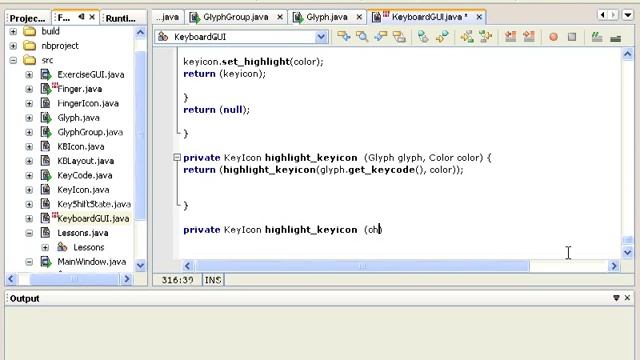Start macro recording with red circle icon

(553, 37)
